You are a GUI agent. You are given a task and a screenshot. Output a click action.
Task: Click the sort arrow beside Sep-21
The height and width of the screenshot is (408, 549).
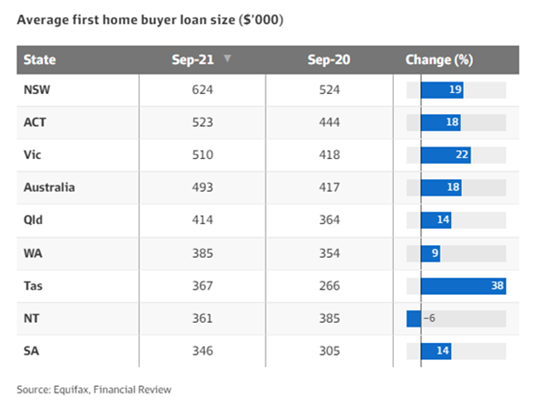point(227,58)
